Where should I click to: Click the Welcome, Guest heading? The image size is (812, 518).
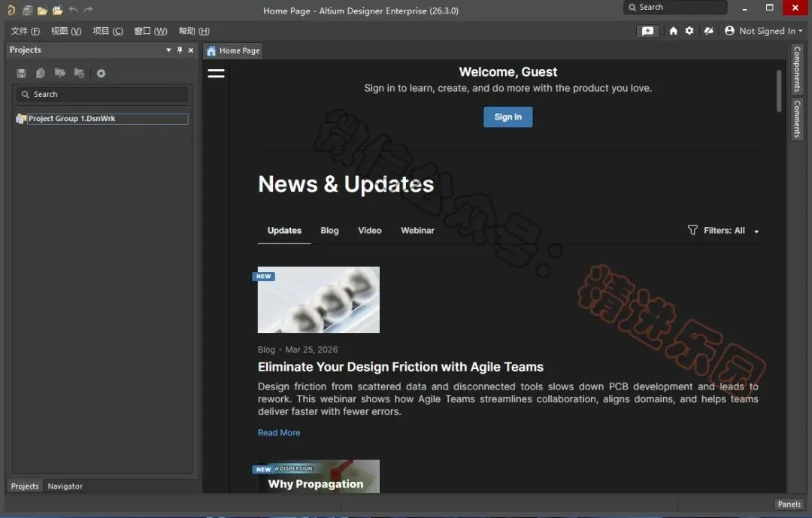507,72
